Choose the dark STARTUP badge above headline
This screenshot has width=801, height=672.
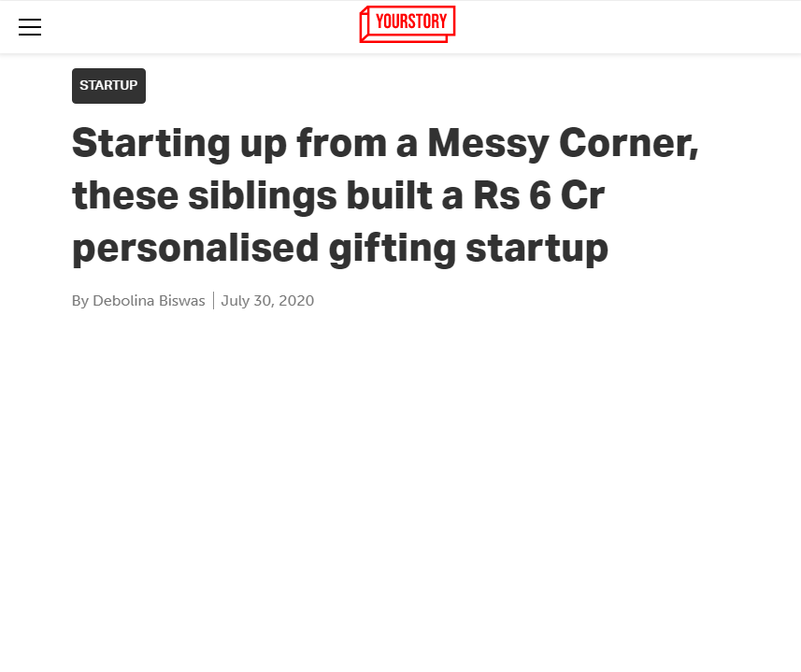[108, 85]
